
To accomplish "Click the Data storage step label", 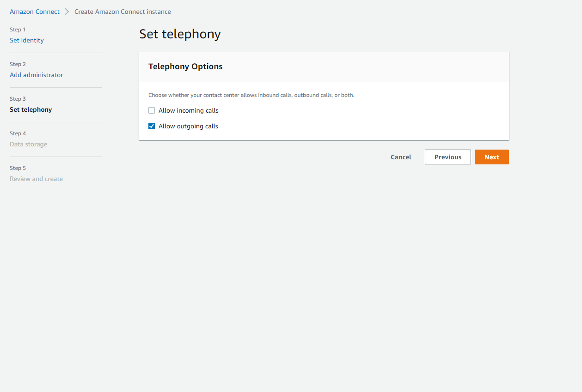I will [x=28, y=144].
